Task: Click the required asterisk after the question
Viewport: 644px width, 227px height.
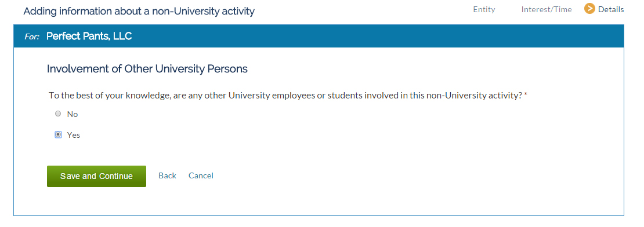Action: [526, 96]
